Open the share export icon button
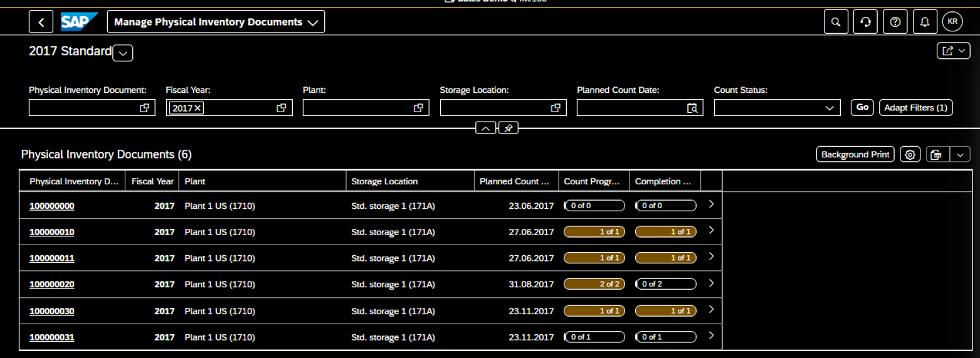980x358 pixels. coord(953,51)
